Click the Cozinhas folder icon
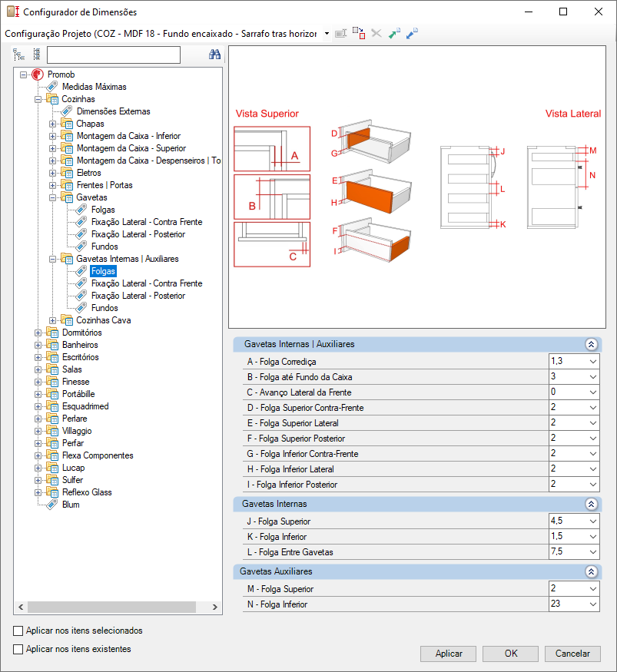 (x=52, y=99)
